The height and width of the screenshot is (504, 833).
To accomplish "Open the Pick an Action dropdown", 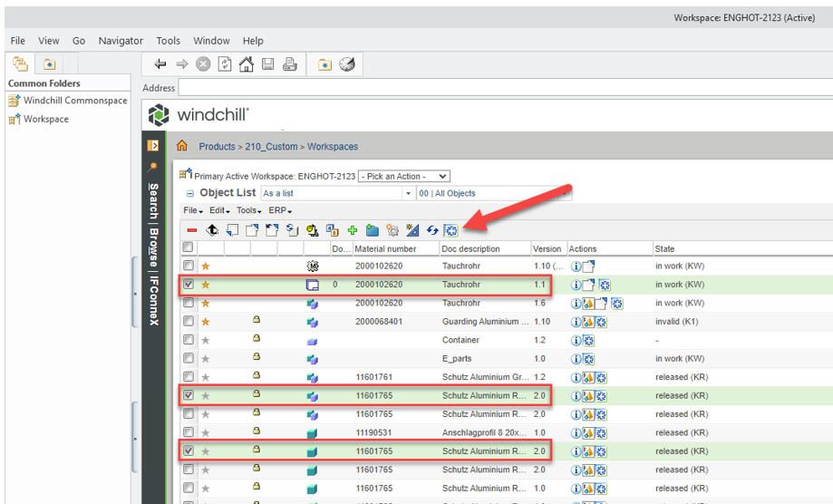I will point(404,176).
